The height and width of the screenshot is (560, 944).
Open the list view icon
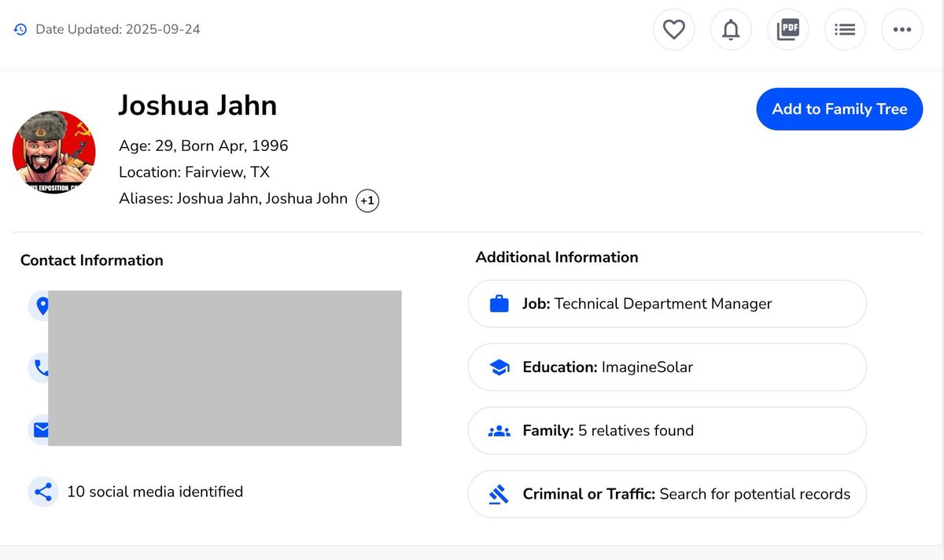845,30
